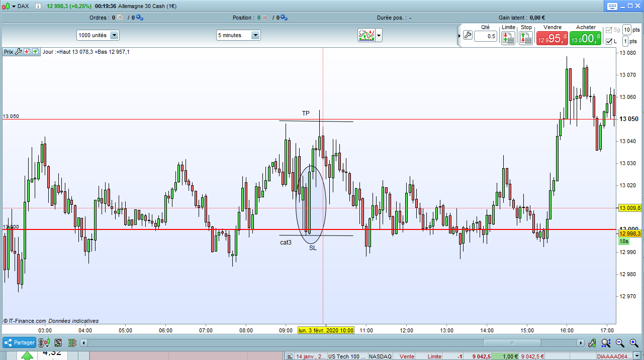Zoom in with the plus magnifier
The image size is (644, 360).
coord(634,343)
